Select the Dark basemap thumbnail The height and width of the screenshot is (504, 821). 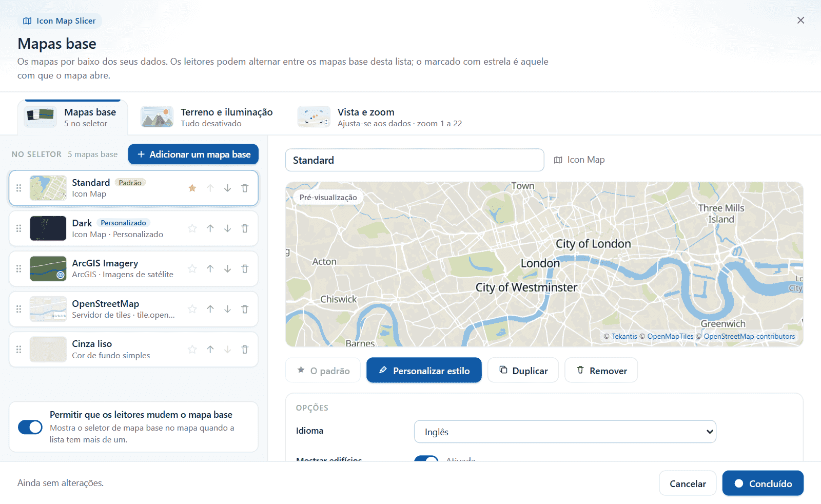(x=48, y=228)
